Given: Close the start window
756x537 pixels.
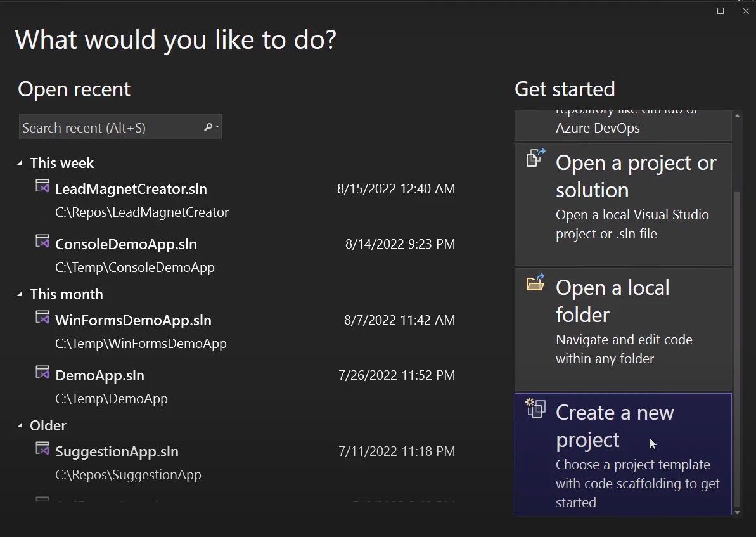Looking at the screenshot, I should coord(745,11).
